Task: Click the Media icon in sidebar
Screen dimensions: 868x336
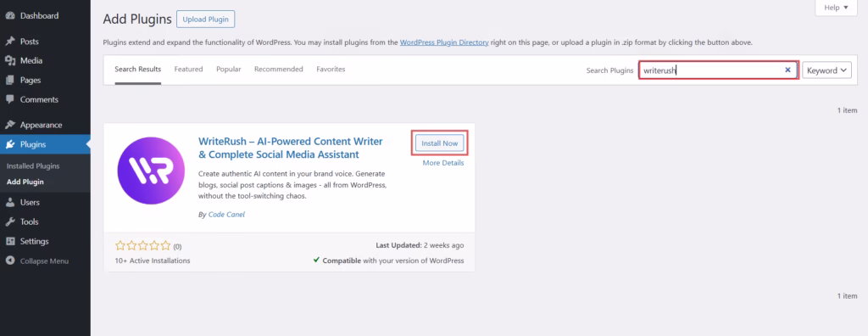Action: (10, 61)
